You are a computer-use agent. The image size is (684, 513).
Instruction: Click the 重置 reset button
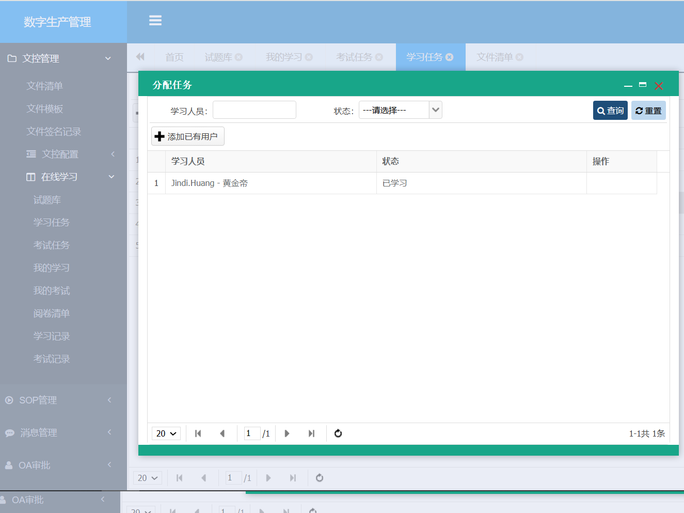pyautogui.click(x=648, y=110)
